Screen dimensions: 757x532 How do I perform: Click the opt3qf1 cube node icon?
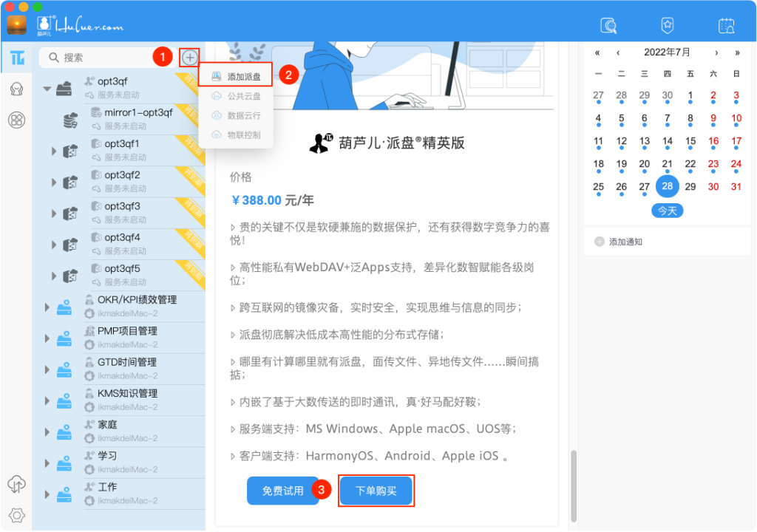pyautogui.click(x=70, y=151)
